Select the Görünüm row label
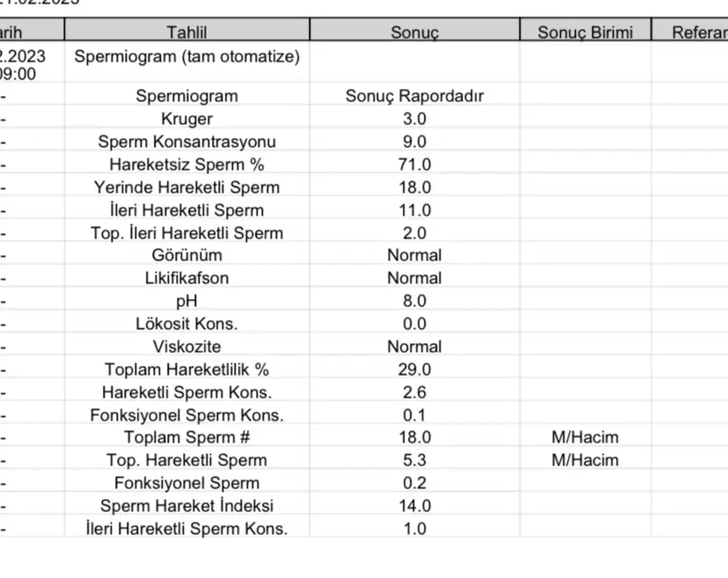728x578 pixels. (x=186, y=255)
